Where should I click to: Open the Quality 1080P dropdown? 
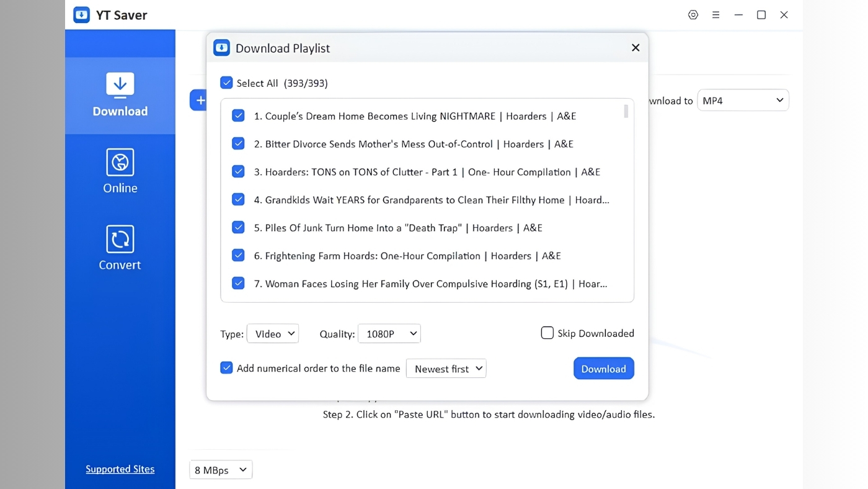[389, 333]
